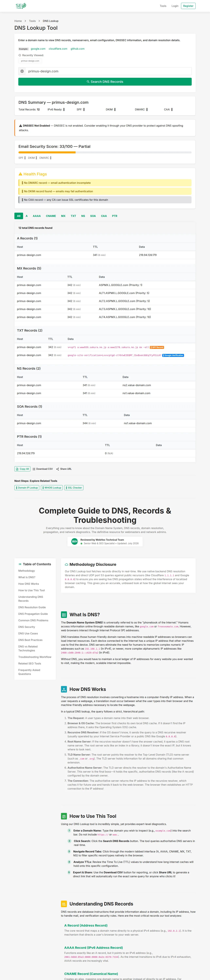
Task: Click the domain name input field
Action: pyautogui.click(x=105, y=71)
